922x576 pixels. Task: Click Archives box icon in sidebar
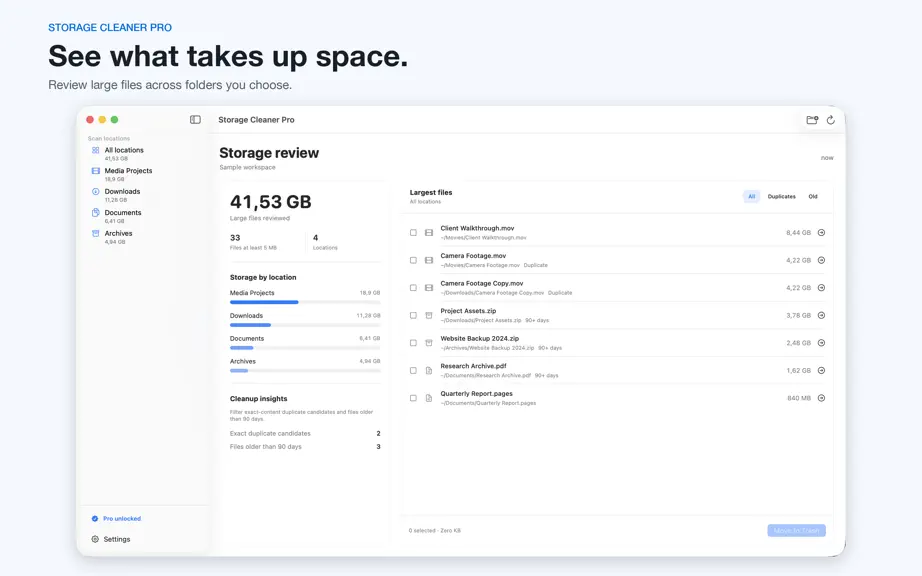coord(95,233)
